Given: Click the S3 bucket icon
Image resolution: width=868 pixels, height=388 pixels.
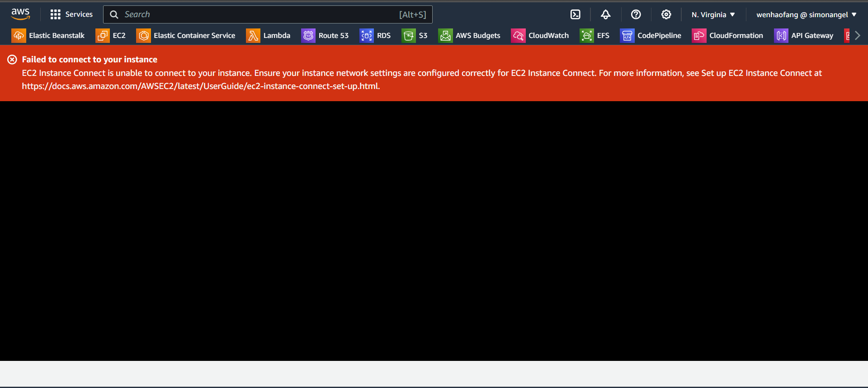Looking at the screenshot, I should pyautogui.click(x=409, y=35).
